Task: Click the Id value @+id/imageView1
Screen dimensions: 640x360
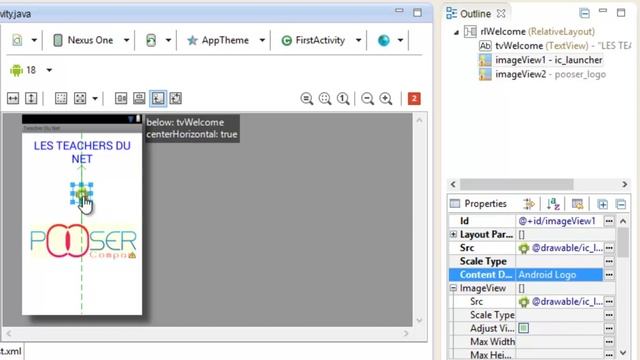Action: tap(557, 221)
